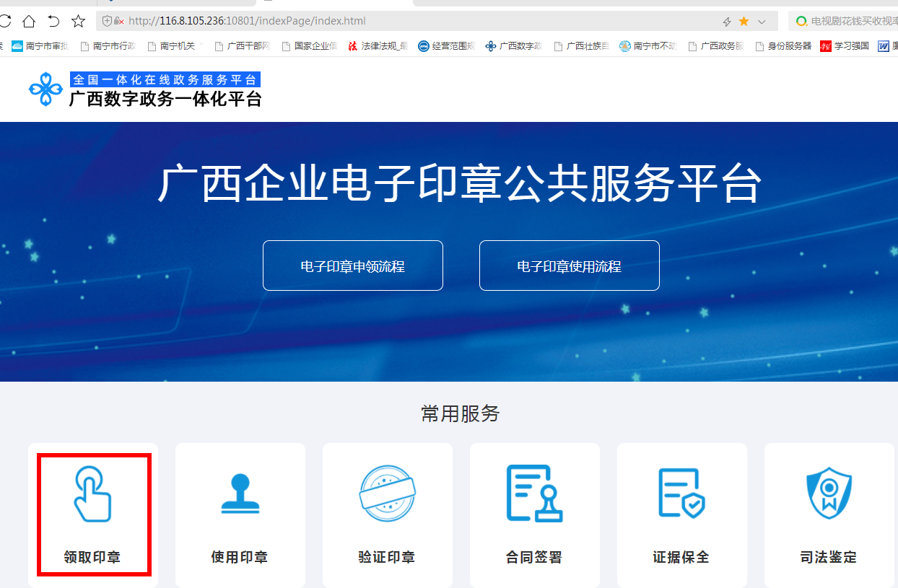Click the lightning speed-mode icon in address bar
The height and width of the screenshot is (588, 898).
click(x=727, y=22)
